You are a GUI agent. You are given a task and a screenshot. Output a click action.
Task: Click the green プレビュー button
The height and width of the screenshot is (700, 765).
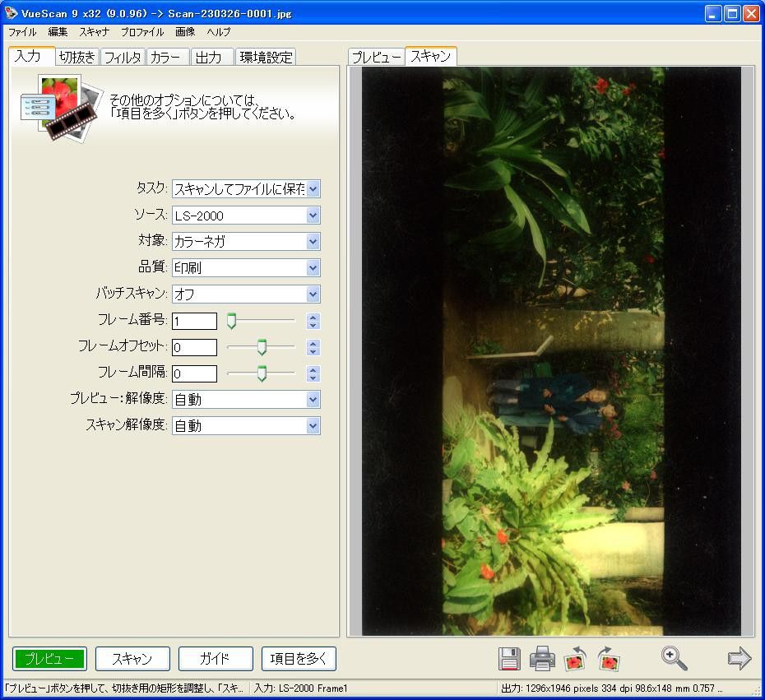(x=49, y=659)
